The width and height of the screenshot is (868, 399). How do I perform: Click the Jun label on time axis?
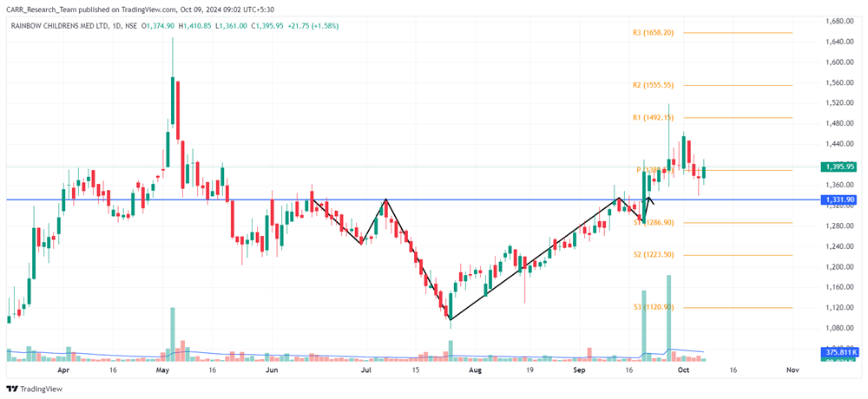pos(271,370)
